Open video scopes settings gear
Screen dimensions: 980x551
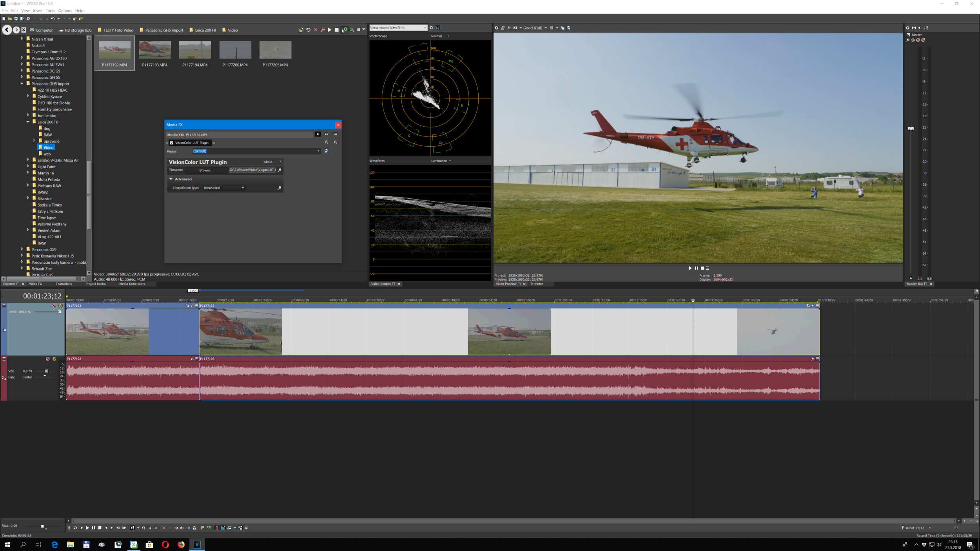(431, 28)
